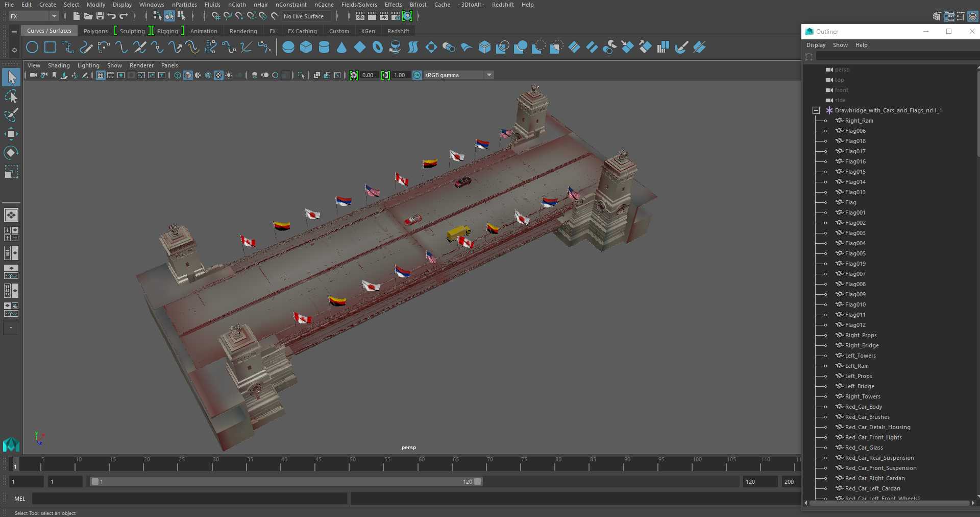The height and width of the screenshot is (517, 980).
Task: Create a NURBS torus from shelf
Action: pyautogui.click(x=378, y=48)
